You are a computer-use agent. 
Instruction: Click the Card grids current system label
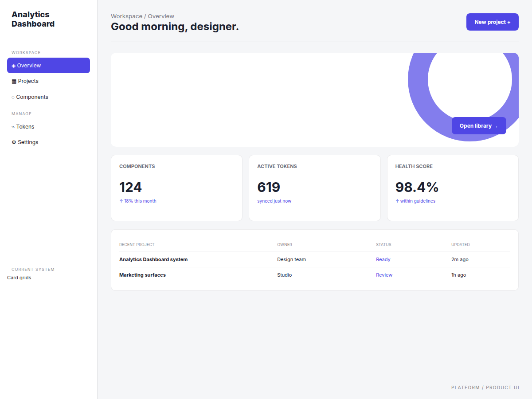coord(19,278)
